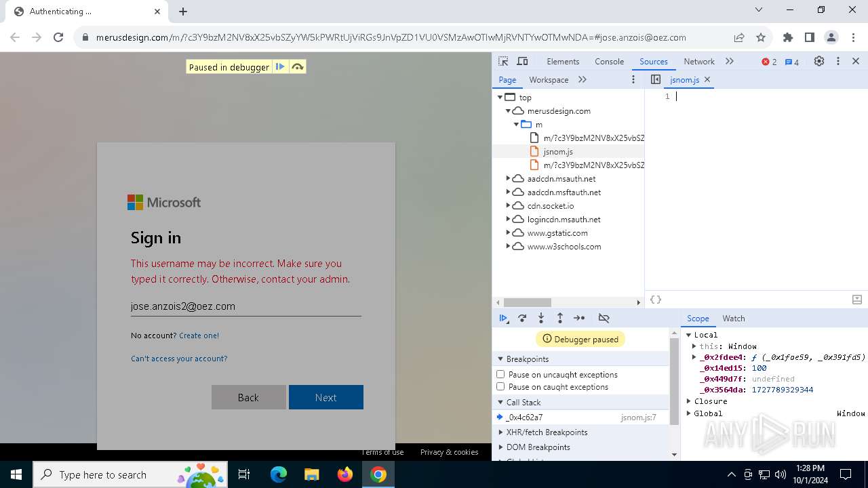
Task: Switch to the Network tab
Action: tap(699, 61)
